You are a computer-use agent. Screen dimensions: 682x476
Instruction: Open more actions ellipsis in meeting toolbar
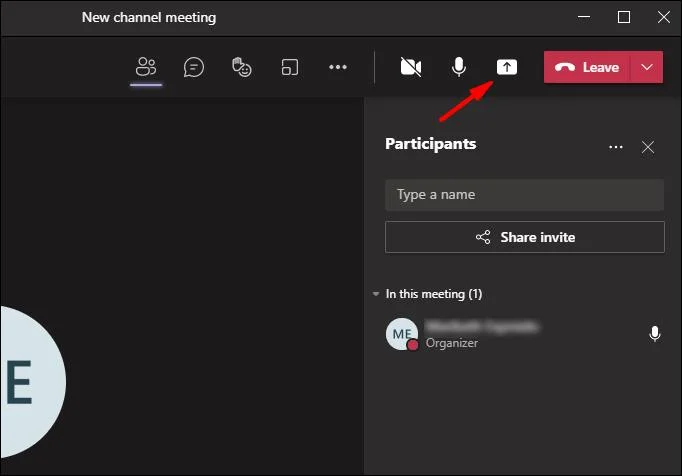click(x=338, y=67)
